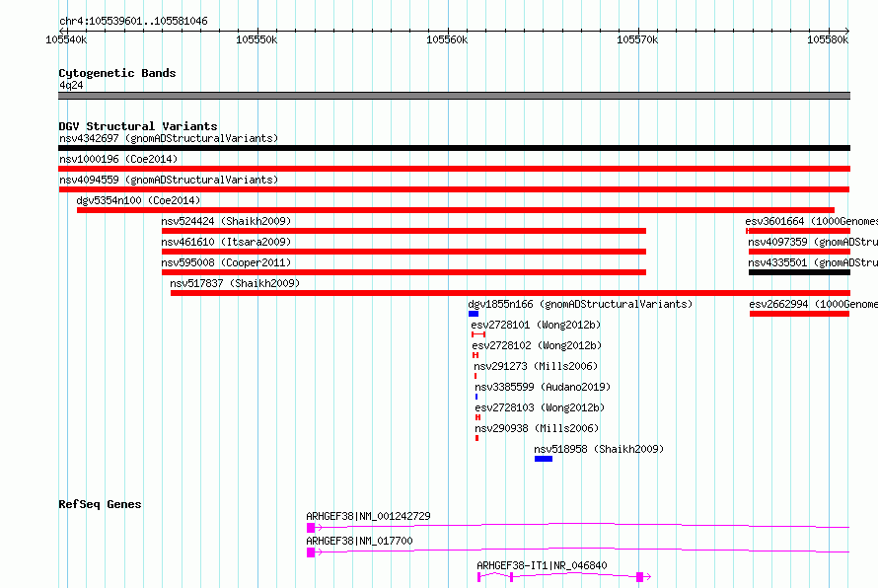Click the red nsv4094559 variant bar

[x=454, y=189]
